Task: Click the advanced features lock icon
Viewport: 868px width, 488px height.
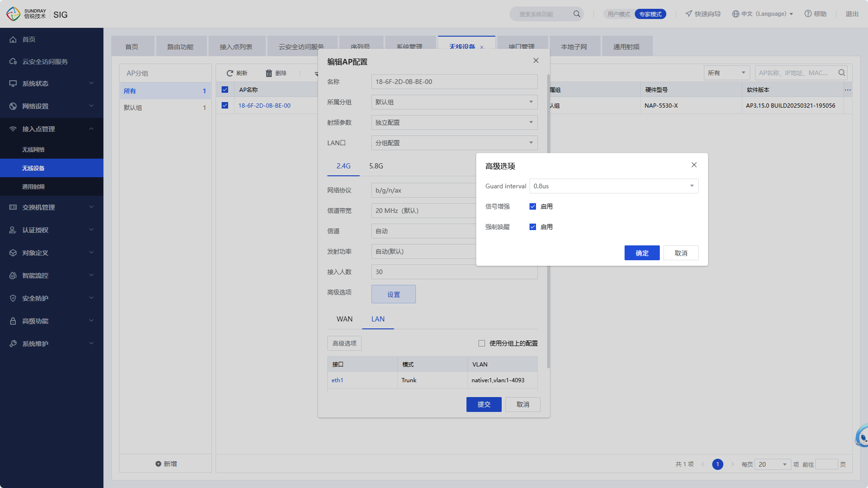Action: pos(13,321)
